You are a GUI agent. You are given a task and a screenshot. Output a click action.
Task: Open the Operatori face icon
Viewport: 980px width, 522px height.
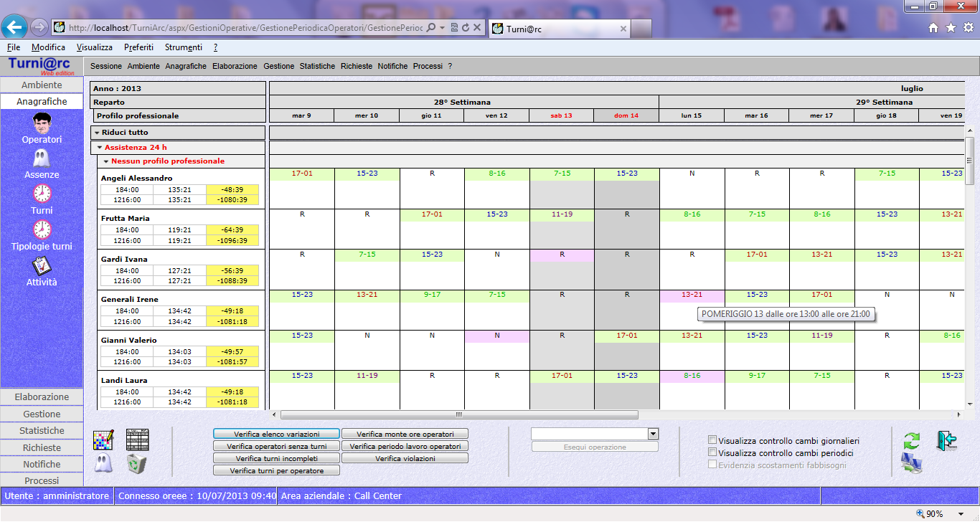pos(42,123)
